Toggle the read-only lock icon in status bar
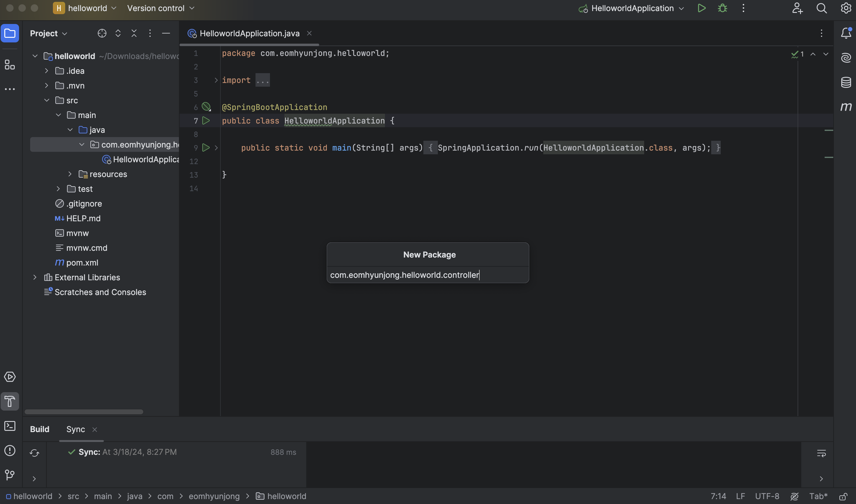The height and width of the screenshot is (504, 856). click(x=843, y=497)
